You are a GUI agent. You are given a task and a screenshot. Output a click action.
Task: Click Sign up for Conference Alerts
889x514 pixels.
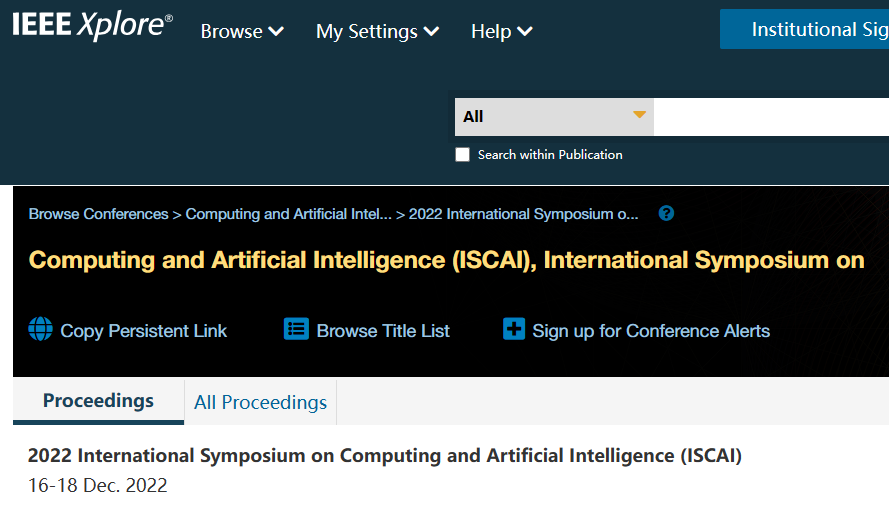(x=651, y=331)
